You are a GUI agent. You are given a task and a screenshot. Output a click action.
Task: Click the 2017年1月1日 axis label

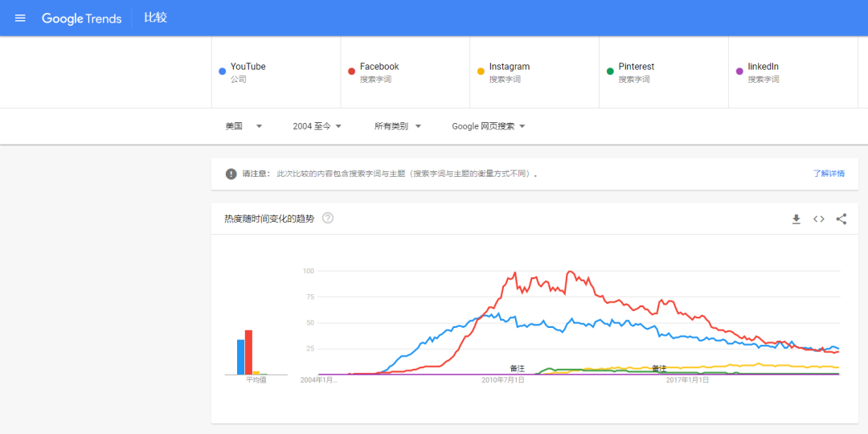pyautogui.click(x=687, y=380)
